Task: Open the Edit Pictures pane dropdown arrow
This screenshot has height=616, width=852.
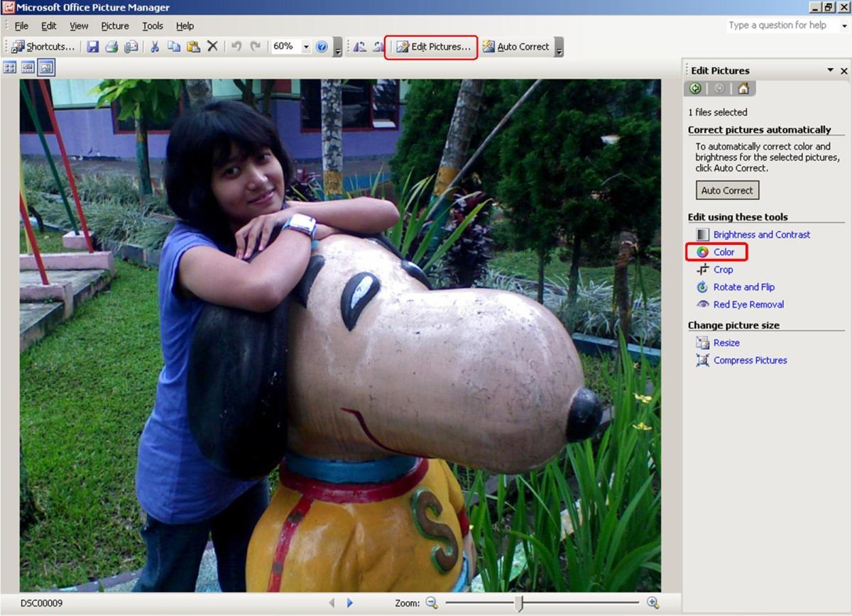Action: (x=830, y=70)
